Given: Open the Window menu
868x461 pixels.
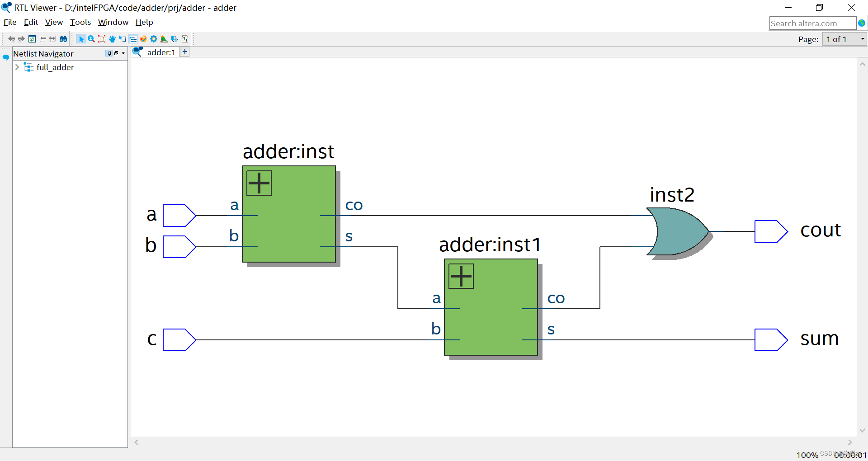Looking at the screenshot, I should (113, 22).
